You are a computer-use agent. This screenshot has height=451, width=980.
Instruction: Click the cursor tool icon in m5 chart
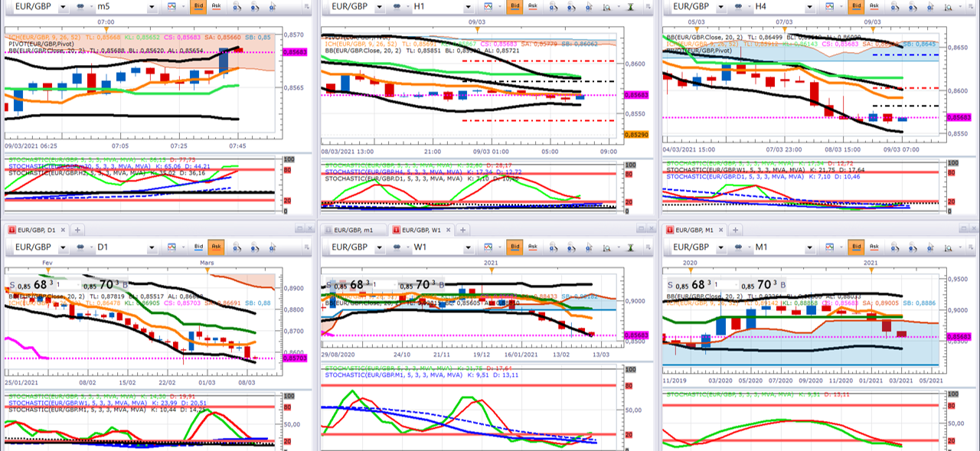tap(273, 6)
